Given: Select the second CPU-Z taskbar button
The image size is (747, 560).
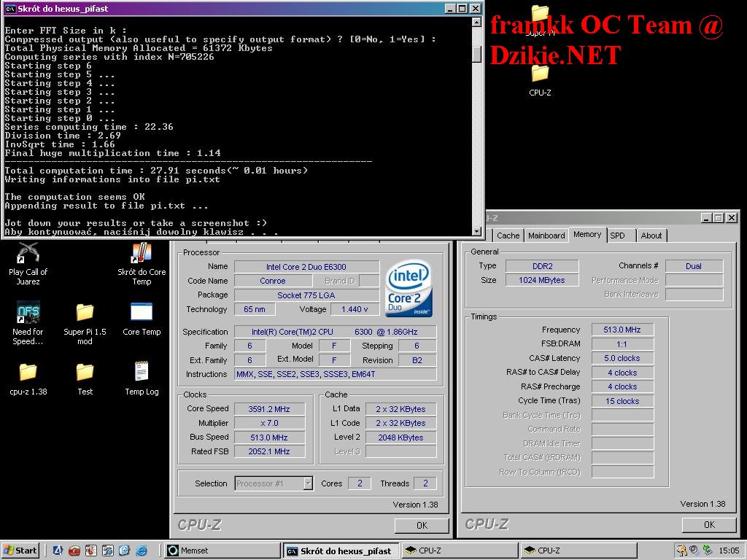Looking at the screenshot, I should [x=578, y=551].
